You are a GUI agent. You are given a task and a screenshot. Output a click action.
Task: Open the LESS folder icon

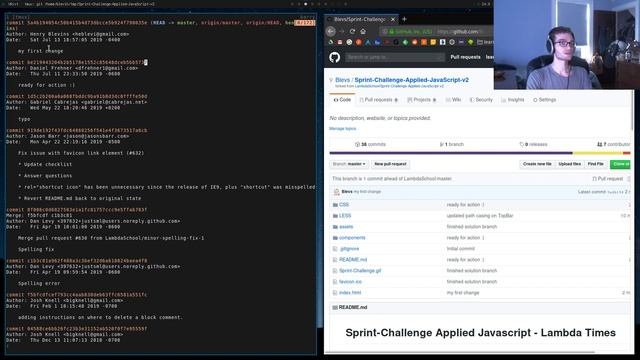point(335,216)
